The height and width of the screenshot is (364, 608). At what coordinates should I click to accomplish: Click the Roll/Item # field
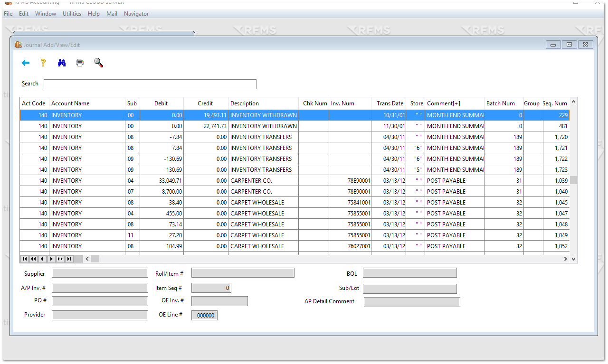click(243, 273)
